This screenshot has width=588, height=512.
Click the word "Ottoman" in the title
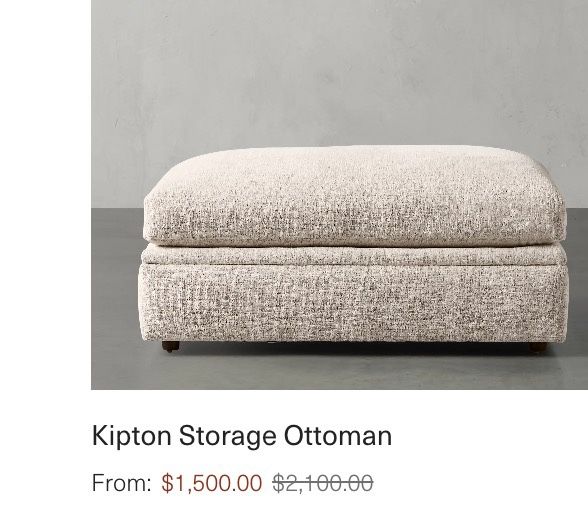click(x=338, y=435)
